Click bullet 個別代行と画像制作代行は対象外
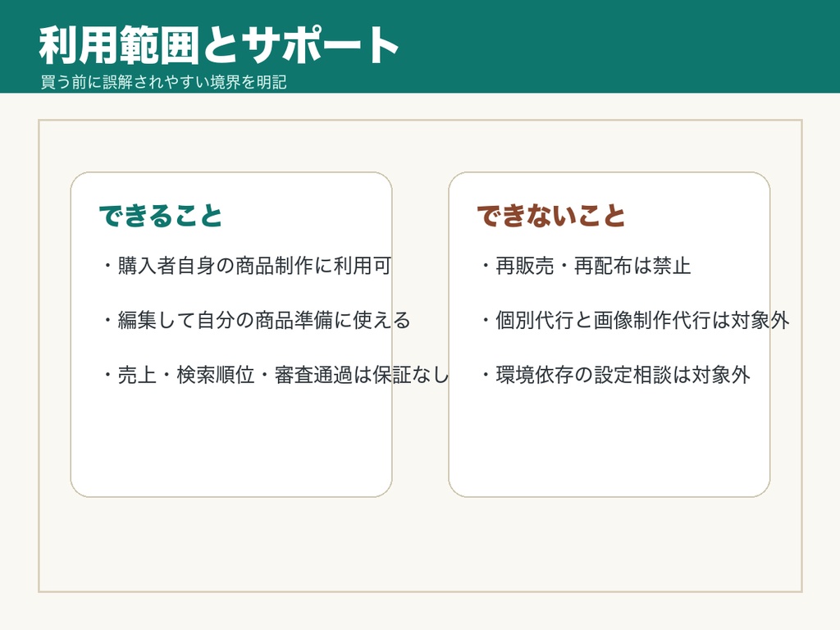840x630 pixels. (x=636, y=321)
